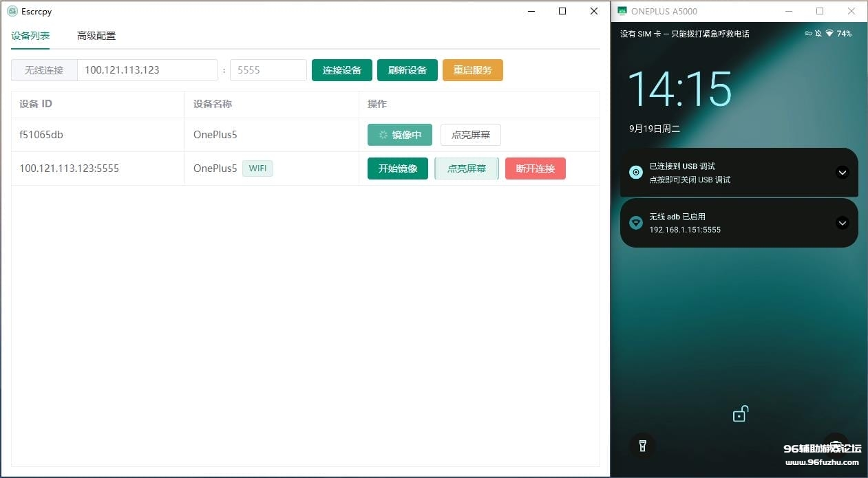The width and height of the screenshot is (868, 478).
Task: Click the muted bell icon in status bar
Action: pos(818,34)
